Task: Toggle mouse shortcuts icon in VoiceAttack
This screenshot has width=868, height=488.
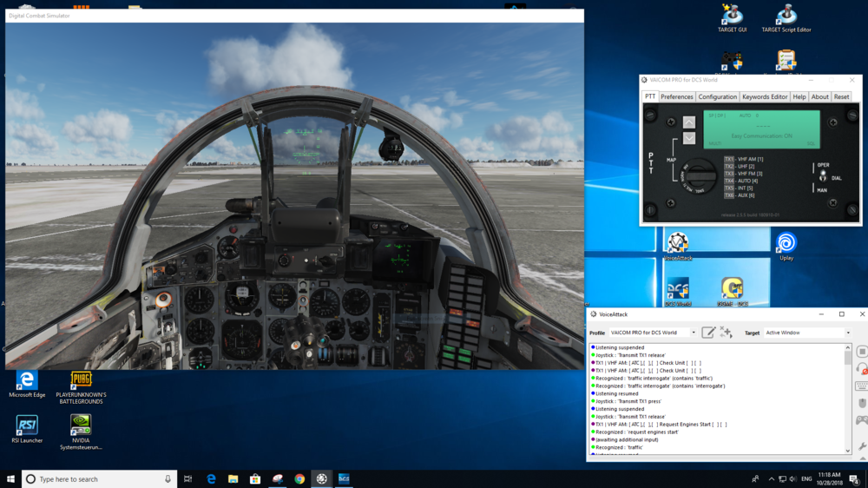Action: pyautogui.click(x=862, y=403)
